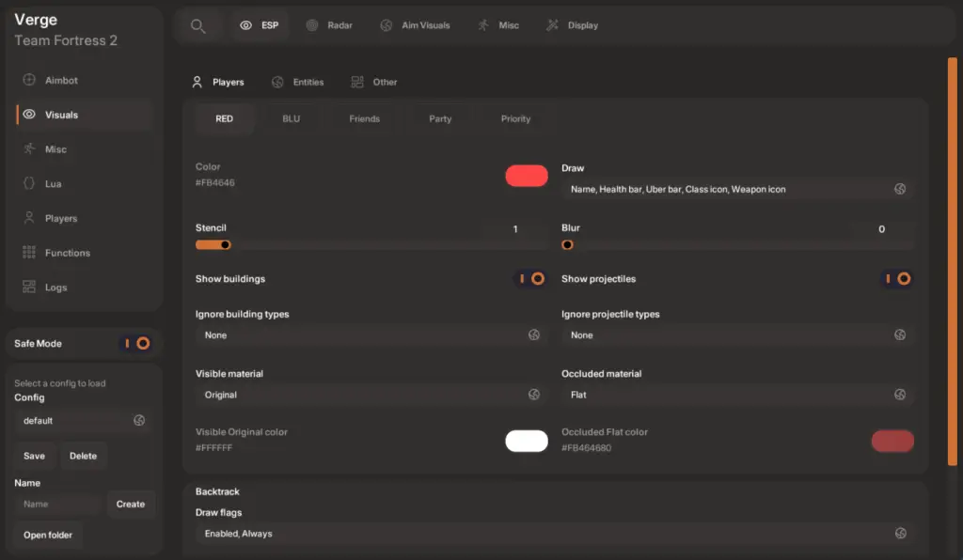This screenshot has width=963, height=560.
Task: Click the config Name input field
Action: 59,505
